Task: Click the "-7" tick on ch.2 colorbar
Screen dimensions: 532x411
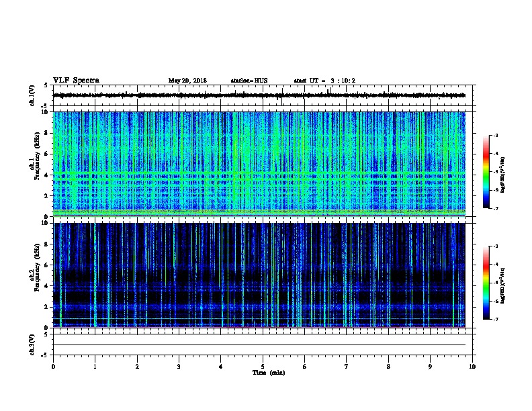Action: tap(495, 319)
